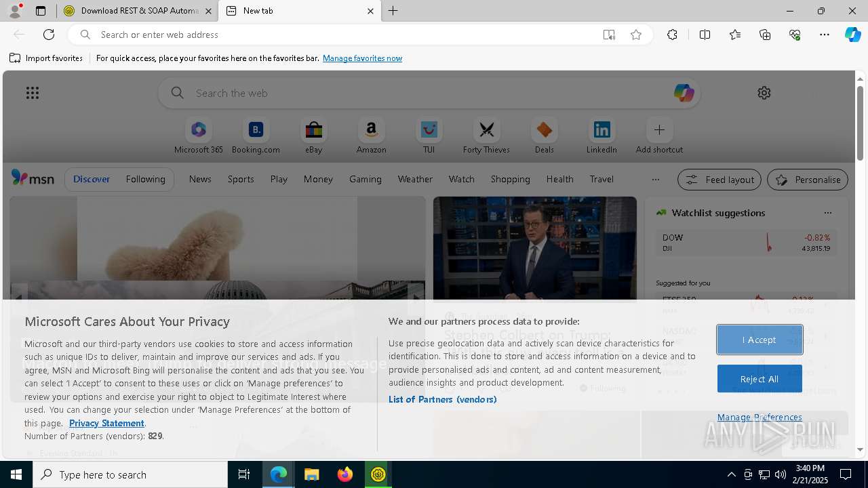
Task: Click the Add shortcut plus icon
Action: pyautogui.click(x=659, y=129)
